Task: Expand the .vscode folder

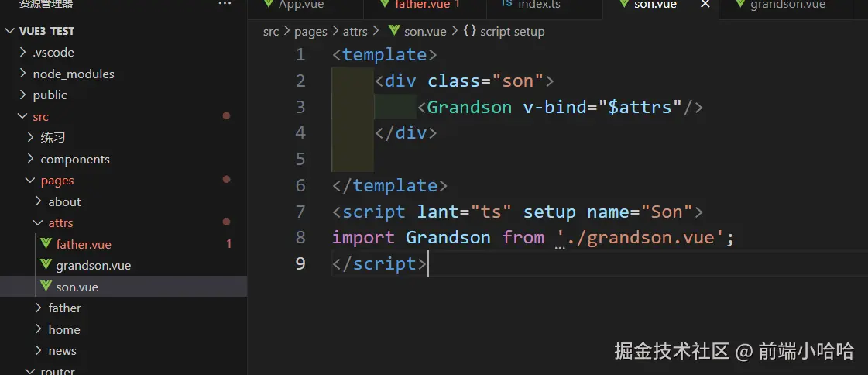Action: click(x=22, y=52)
